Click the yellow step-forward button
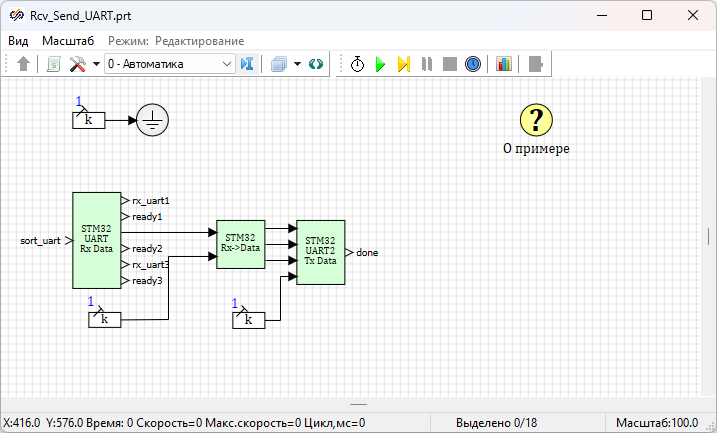 tap(403, 64)
